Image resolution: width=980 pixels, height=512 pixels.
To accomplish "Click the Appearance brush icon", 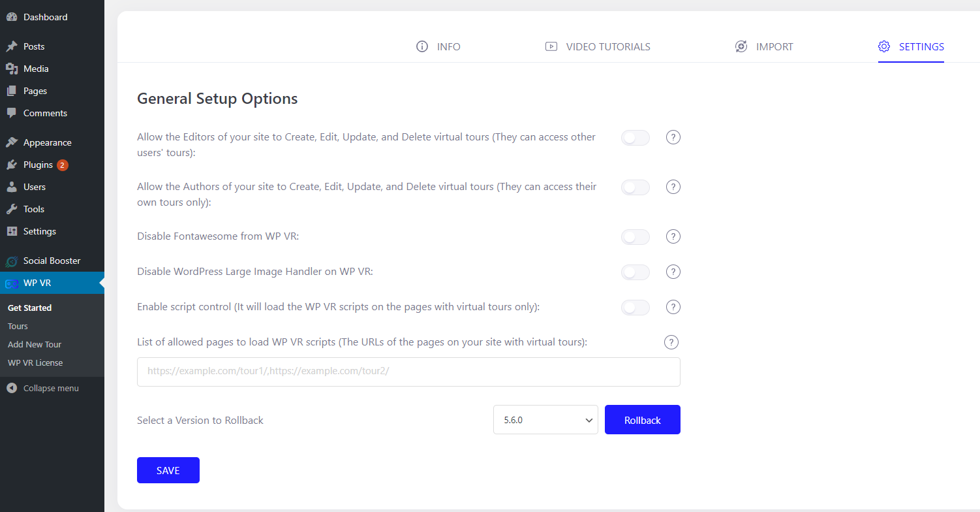I will pos(12,142).
